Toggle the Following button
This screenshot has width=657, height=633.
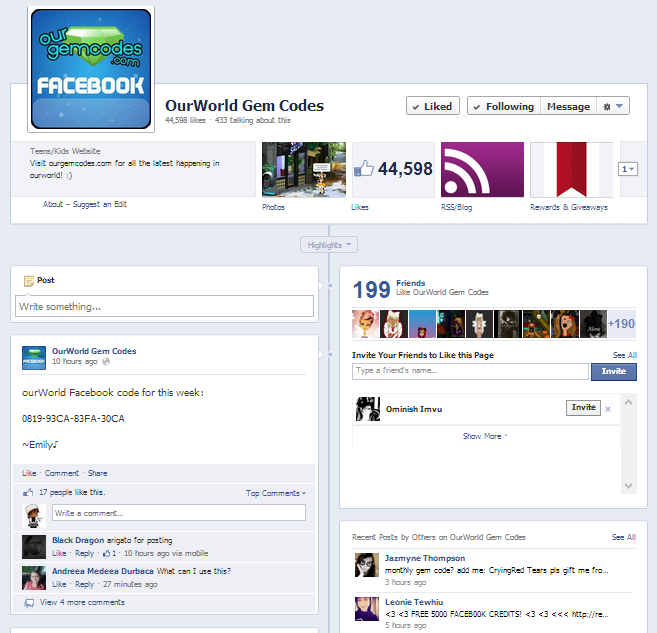tap(503, 107)
